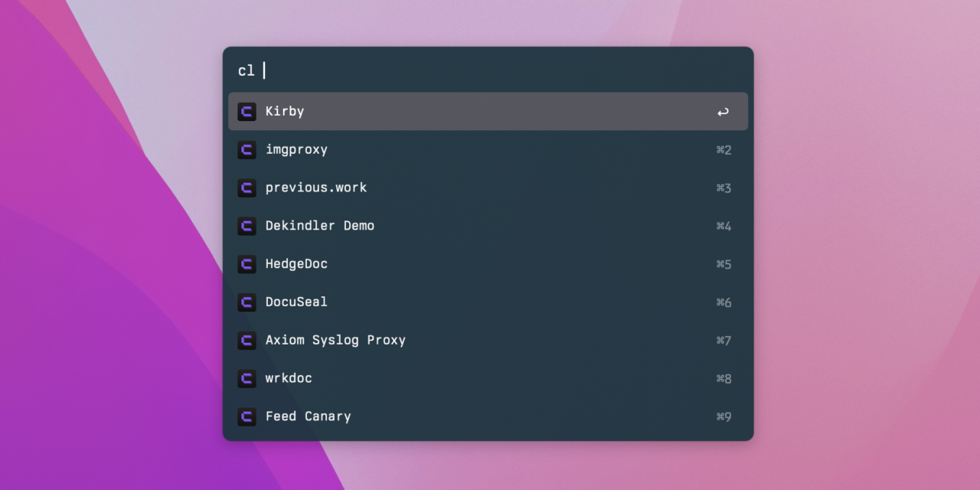Viewport: 980px width, 490px height.
Task: Choose the previous.work entry
Action: coord(488,188)
